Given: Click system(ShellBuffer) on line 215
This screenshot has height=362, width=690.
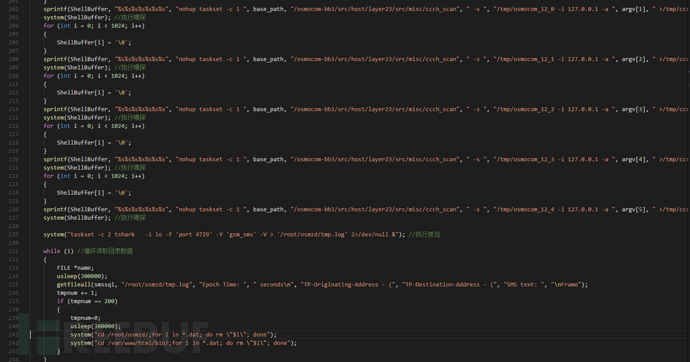Looking at the screenshot, I should click(x=77, y=117).
